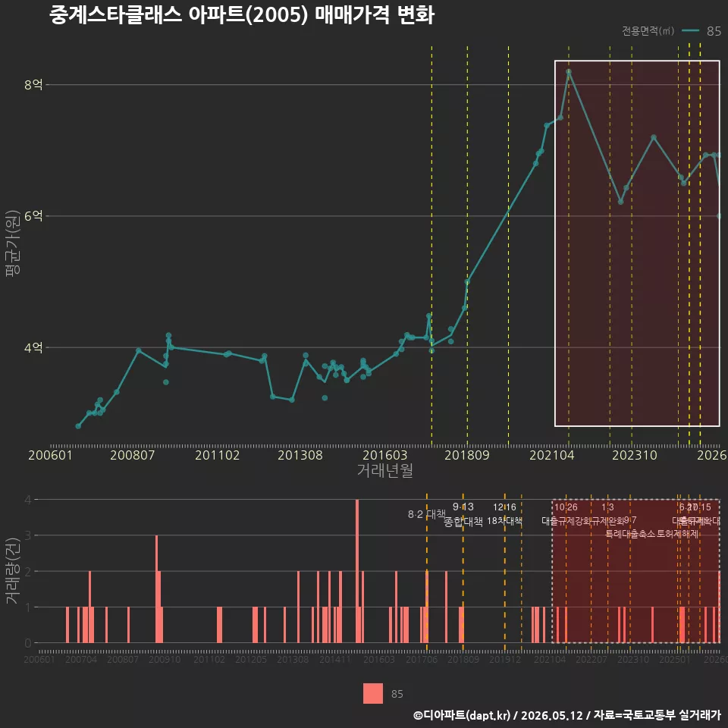
Task: Click the volume y-axis label 4
Action: pos(28,500)
